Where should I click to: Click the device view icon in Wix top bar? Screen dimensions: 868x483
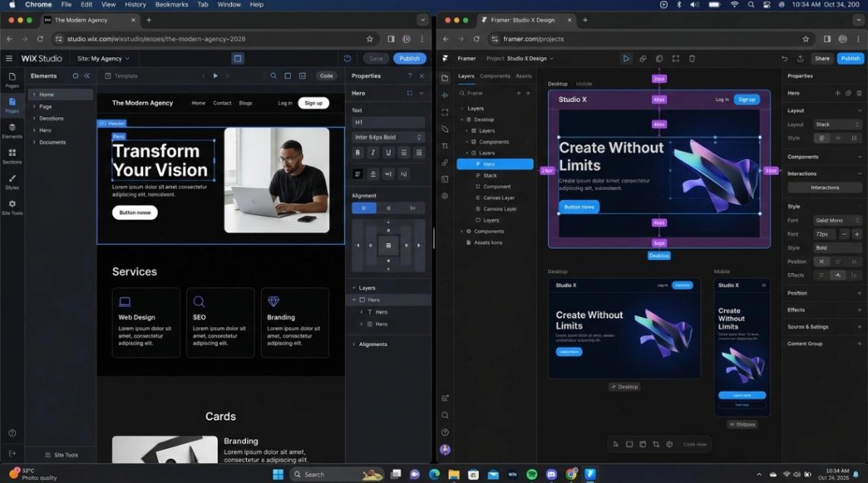tap(238, 58)
